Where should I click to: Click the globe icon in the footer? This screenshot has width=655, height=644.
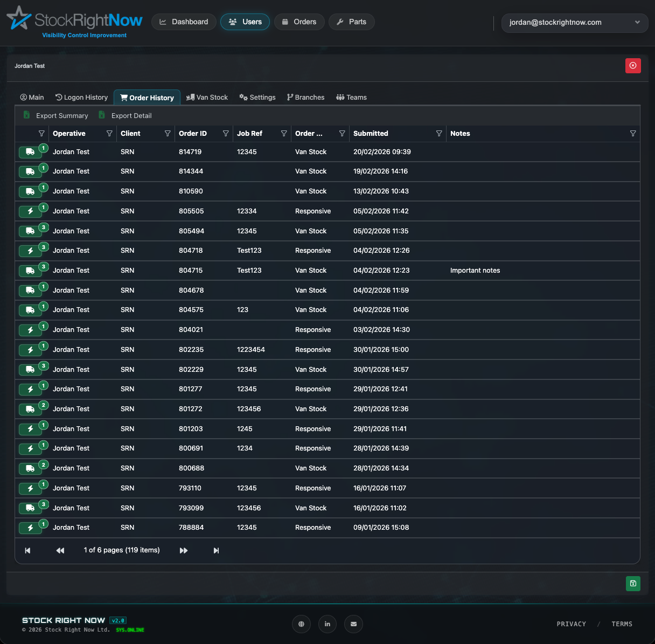coord(301,624)
